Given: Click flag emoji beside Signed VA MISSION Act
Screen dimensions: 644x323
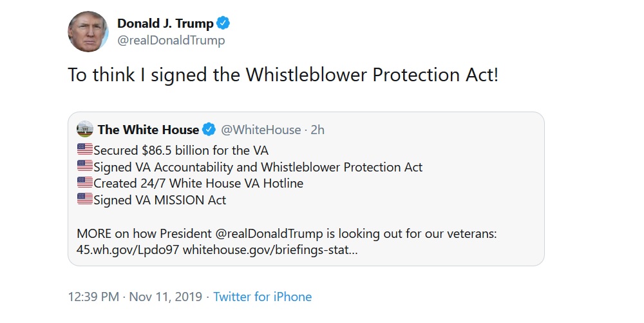Looking at the screenshot, I should [85, 199].
